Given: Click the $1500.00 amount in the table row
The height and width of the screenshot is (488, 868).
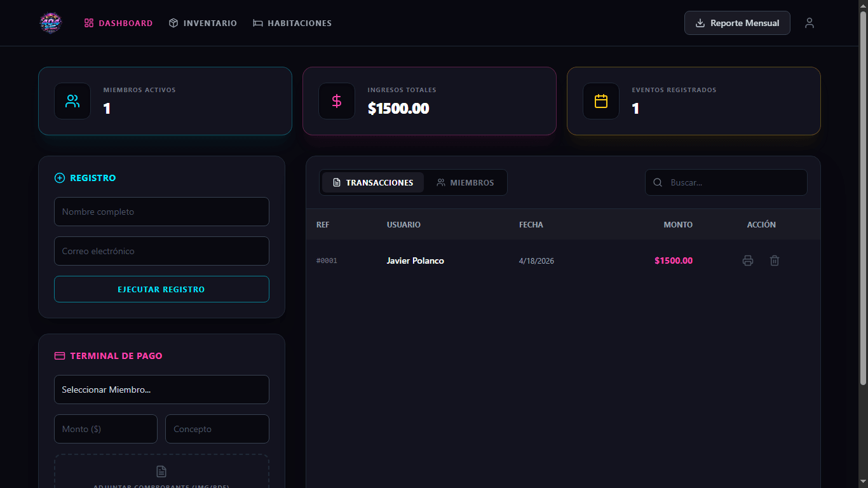Looking at the screenshot, I should point(674,261).
